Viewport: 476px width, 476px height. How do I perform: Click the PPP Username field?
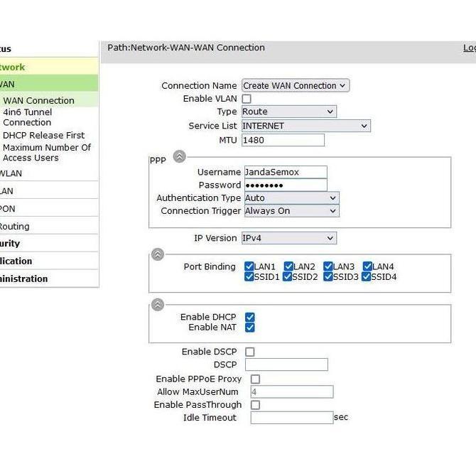coord(285,172)
